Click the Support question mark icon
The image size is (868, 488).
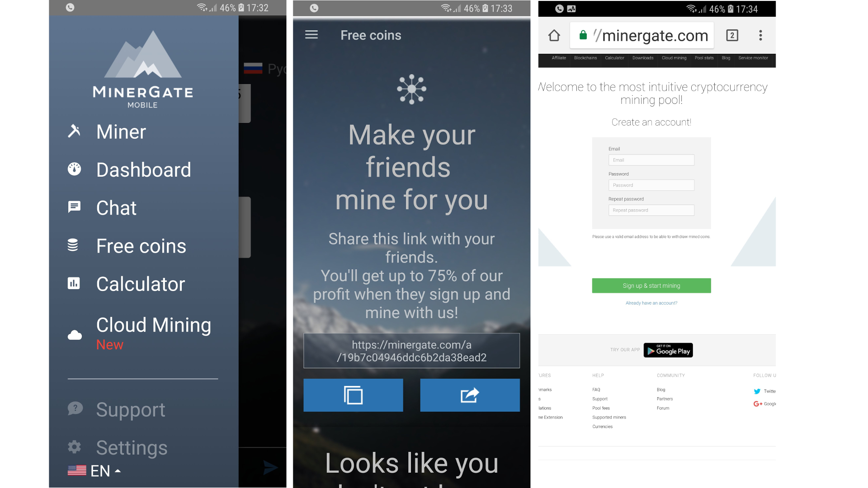click(x=76, y=410)
